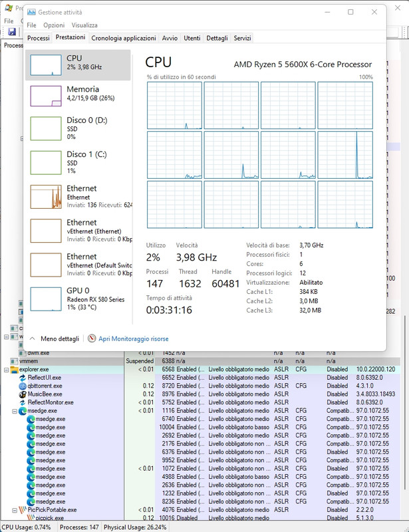Screen dimensions: 409x532
Task: Click the PicPickPortable.exe icon
Action: pyautogui.click(x=23, y=510)
